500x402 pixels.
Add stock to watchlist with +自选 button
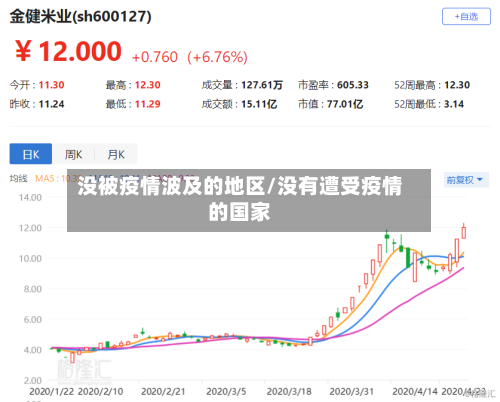tap(466, 17)
